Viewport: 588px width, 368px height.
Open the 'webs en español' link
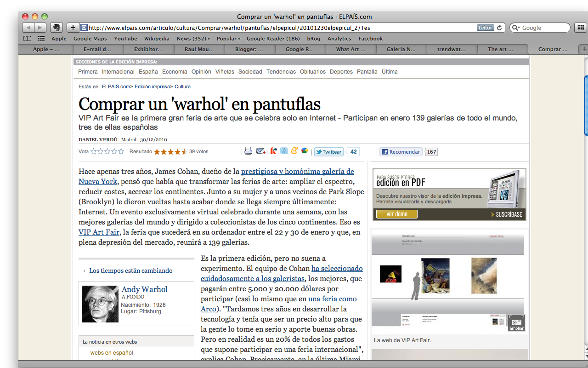(112, 353)
